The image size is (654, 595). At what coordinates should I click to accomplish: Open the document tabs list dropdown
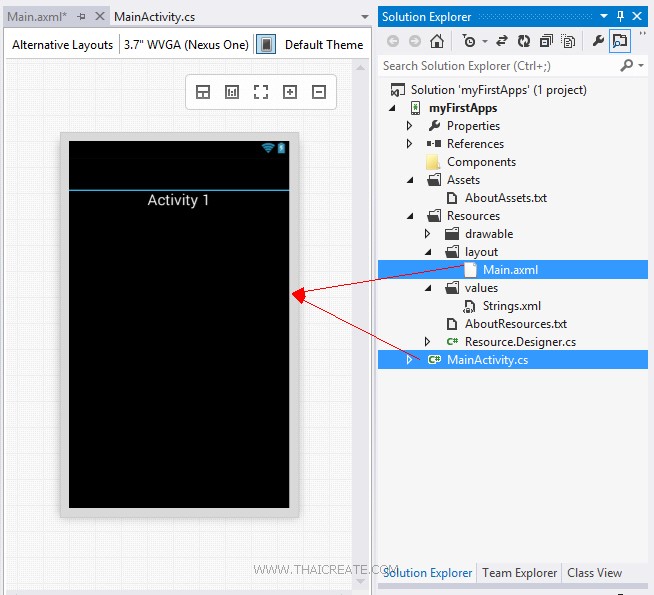click(365, 17)
